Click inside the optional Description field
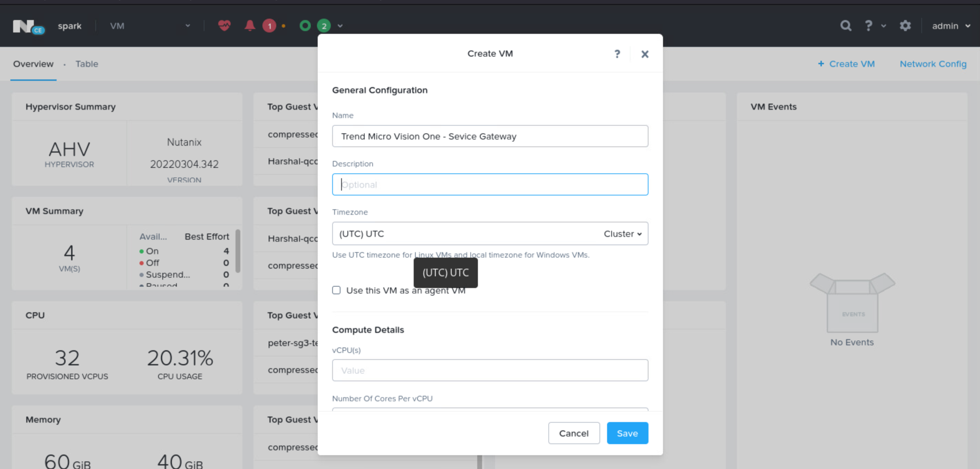 click(490, 184)
